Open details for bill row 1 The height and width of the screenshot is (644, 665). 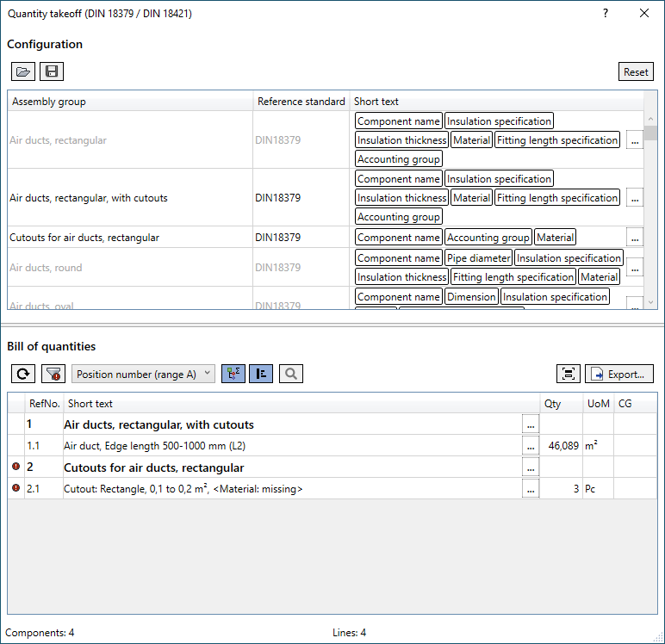tap(531, 424)
